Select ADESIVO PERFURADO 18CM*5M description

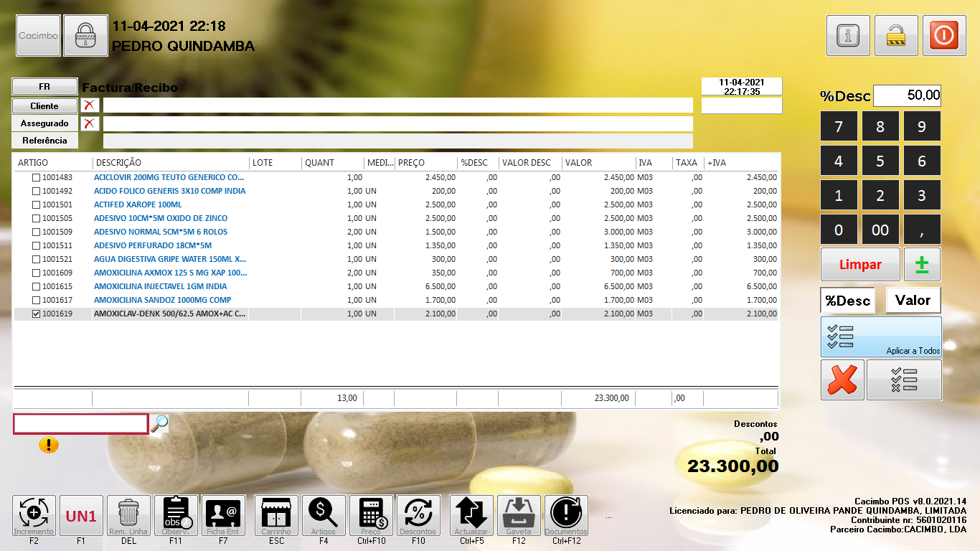click(x=153, y=245)
